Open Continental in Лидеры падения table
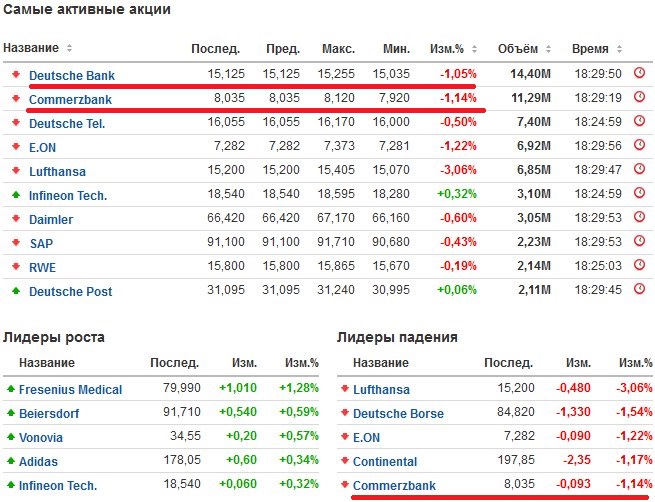The height and width of the screenshot is (502, 655). point(385,462)
